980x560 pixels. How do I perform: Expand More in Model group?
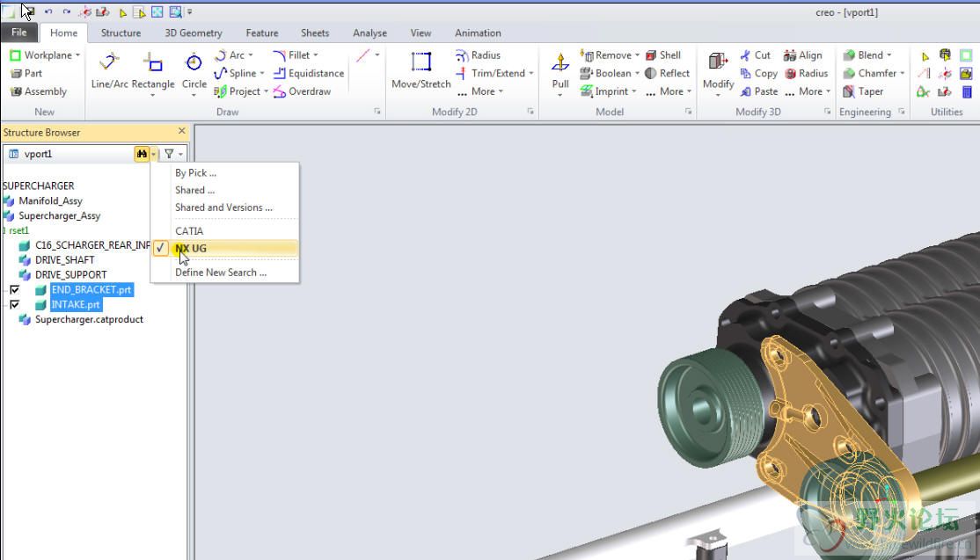tap(669, 91)
